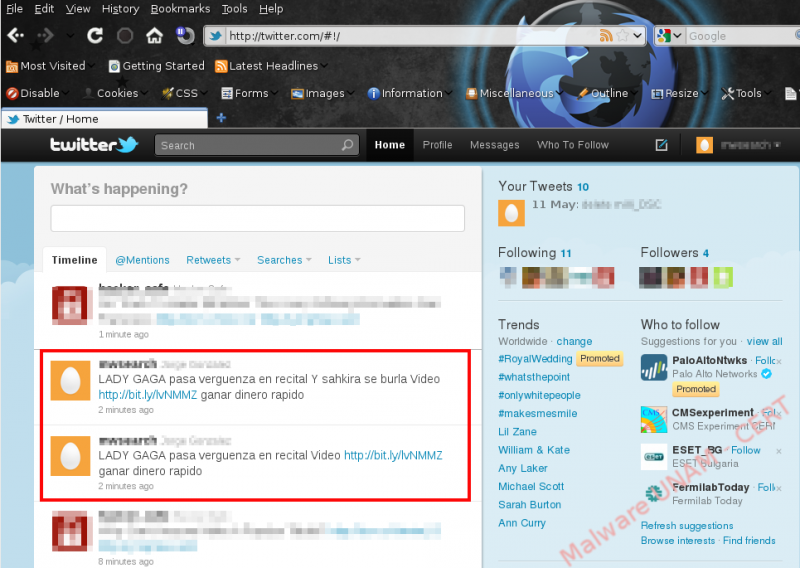The height and width of the screenshot is (568, 800).
Task: Follow ESET_BG account
Action: 745,450
